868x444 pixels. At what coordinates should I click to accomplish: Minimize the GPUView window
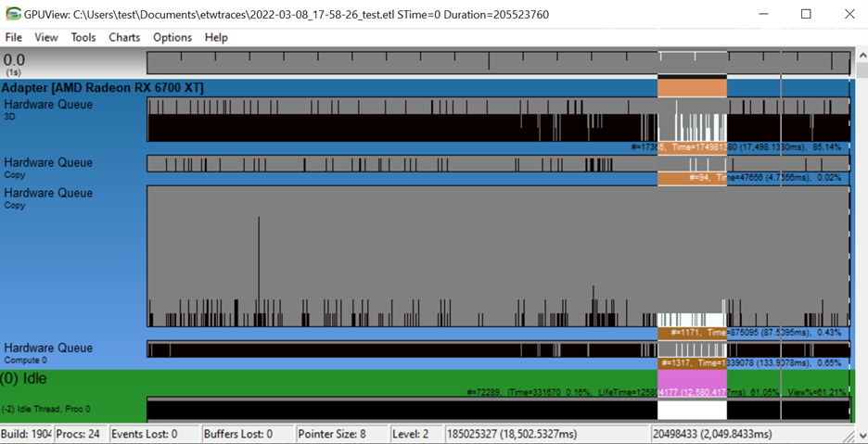tap(764, 15)
